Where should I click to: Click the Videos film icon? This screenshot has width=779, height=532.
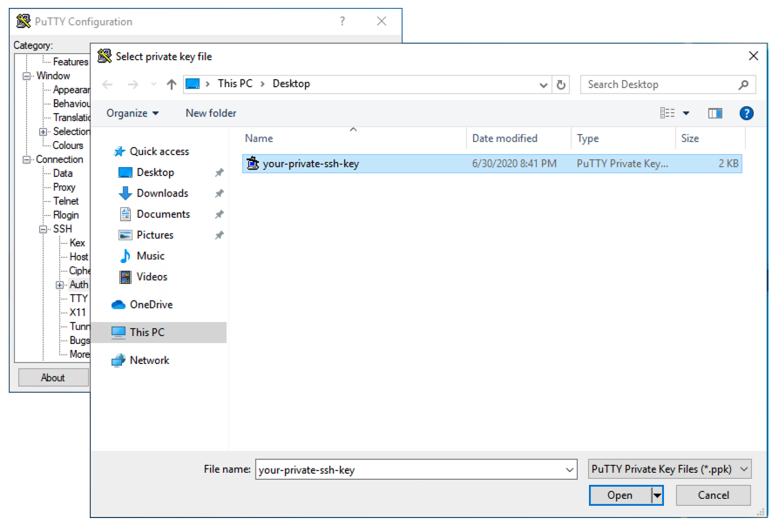click(x=125, y=276)
